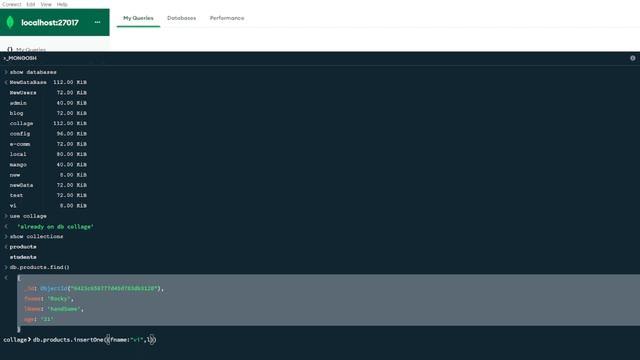Click the test 72.00 KiB row
The width and height of the screenshot is (640, 360).
tap(48, 196)
